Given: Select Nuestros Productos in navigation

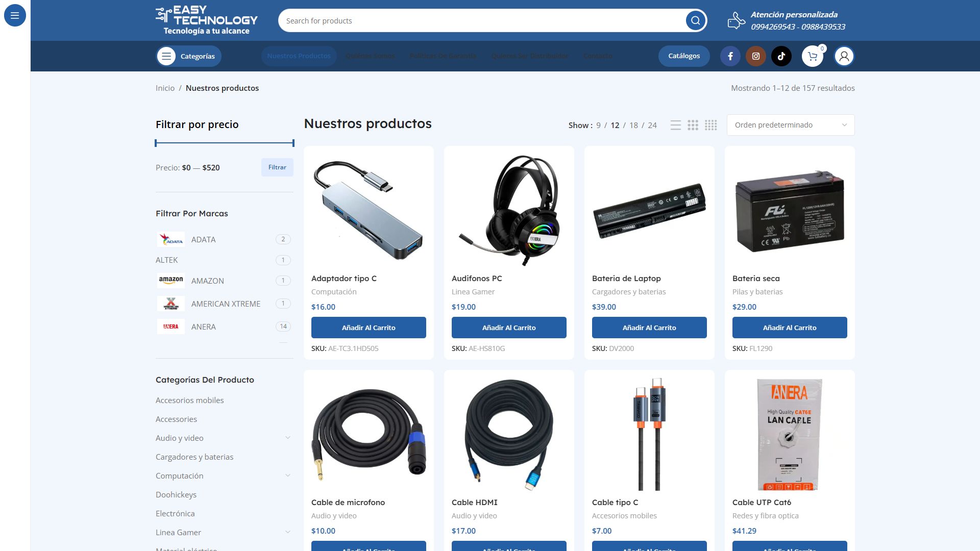Looking at the screenshot, I should [299, 56].
